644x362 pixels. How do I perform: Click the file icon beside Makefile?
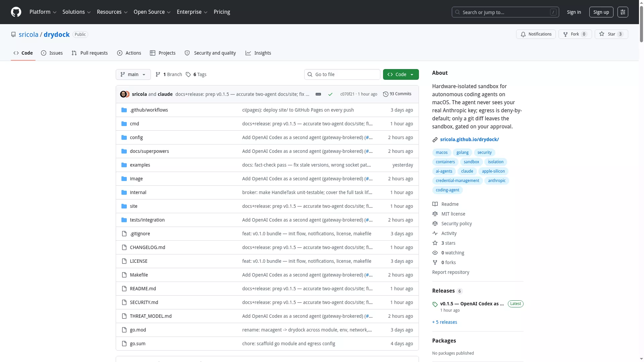point(124,275)
